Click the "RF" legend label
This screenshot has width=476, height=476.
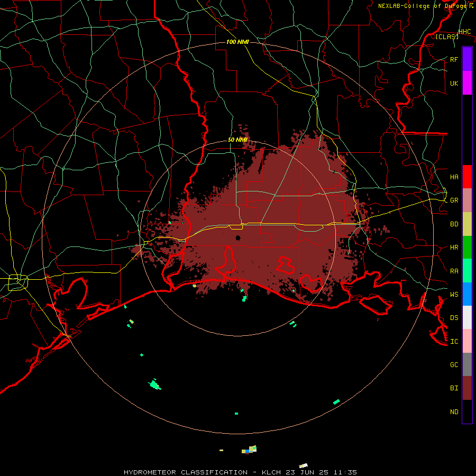(454, 60)
